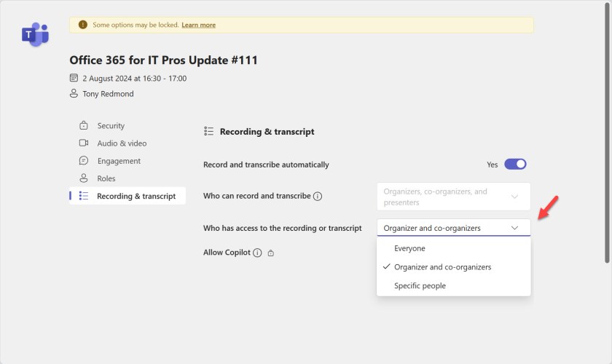The width and height of the screenshot is (612, 364).
Task: Click the Recording & transcript section heading
Action: click(x=267, y=132)
